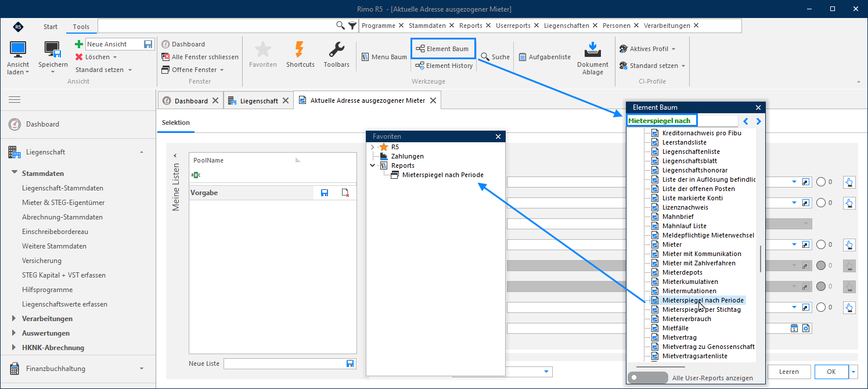Select the Selektion tab

pos(176,123)
